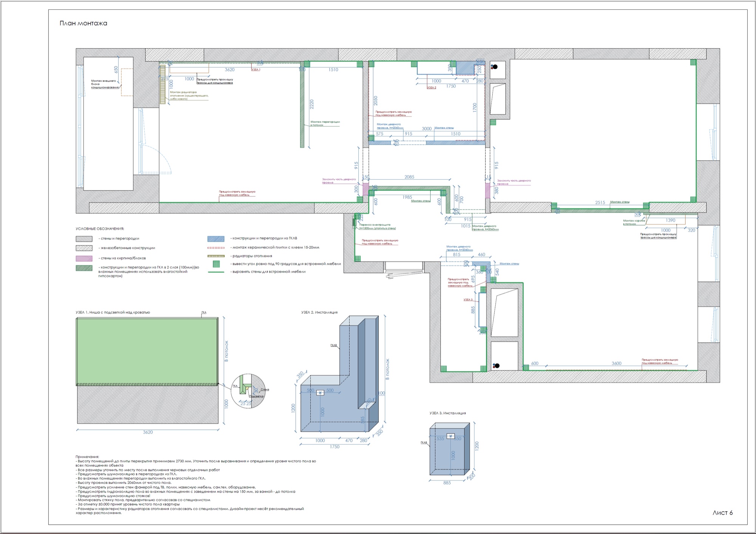Click the red "УЗЕЛ 3" callout on the plan
Image resolution: width=756 pixels, height=534 pixels.
(x=468, y=299)
